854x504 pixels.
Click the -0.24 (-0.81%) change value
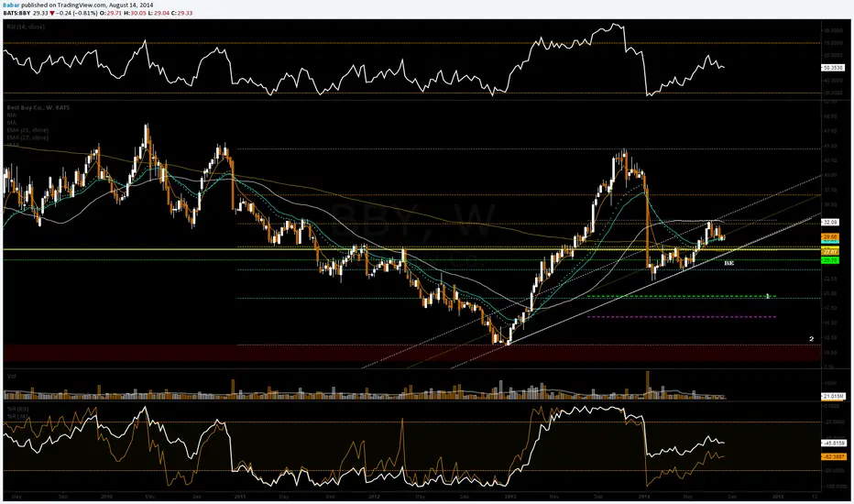tap(76, 13)
